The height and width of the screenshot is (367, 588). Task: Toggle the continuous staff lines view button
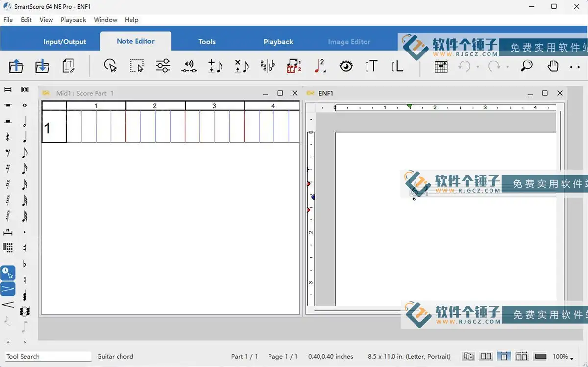(x=540, y=357)
